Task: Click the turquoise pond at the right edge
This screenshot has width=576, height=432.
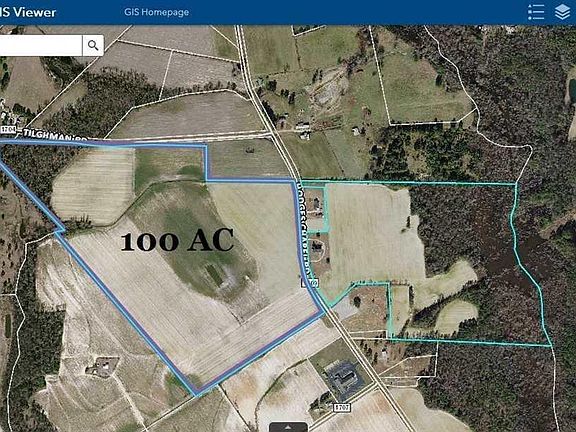Action: [572, 93]
